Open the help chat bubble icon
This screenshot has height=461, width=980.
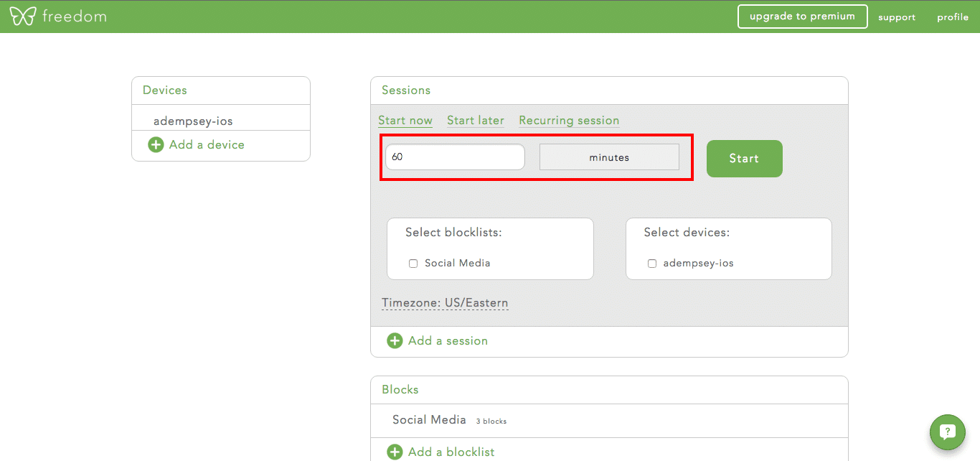coord(948,432)
